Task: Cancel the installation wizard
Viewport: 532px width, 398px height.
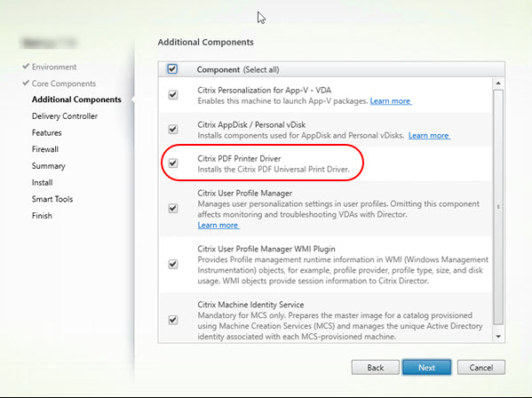Action: pos(481,368)
